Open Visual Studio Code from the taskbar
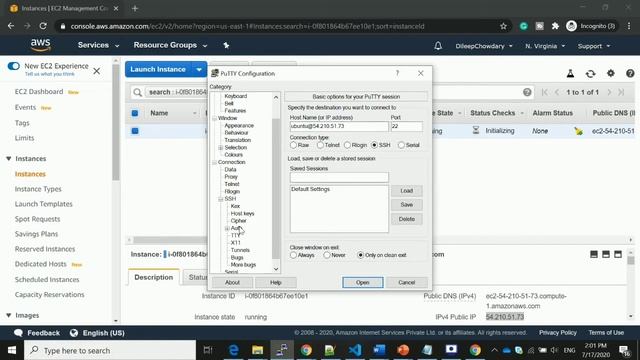 point(355,350)
